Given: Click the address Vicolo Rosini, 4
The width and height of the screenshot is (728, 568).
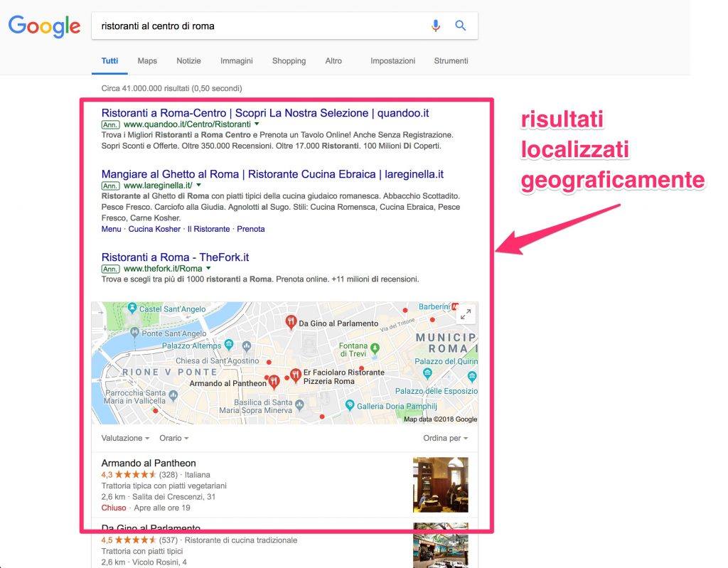Looking at the screenshot, I should 159,562.
